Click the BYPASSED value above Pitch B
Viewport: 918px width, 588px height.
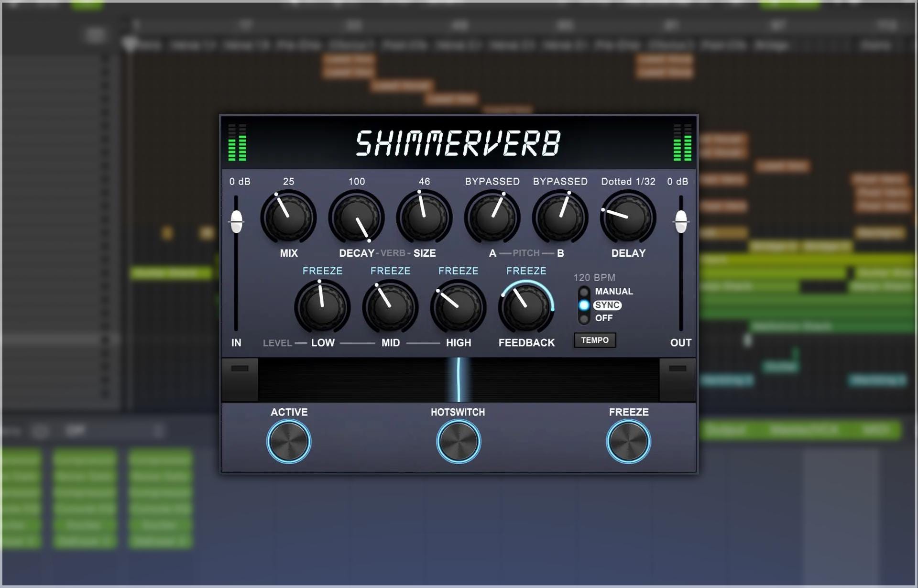(560, 182)
